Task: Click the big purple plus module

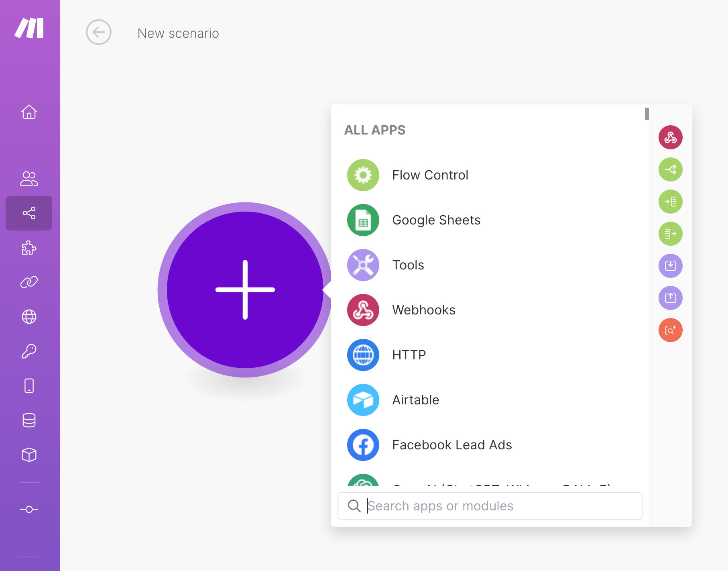Action: coord(245,290)
